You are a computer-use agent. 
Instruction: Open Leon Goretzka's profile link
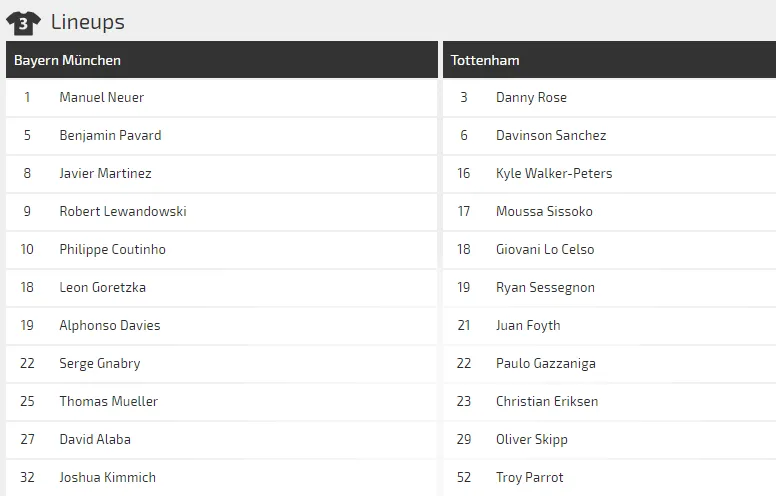click(x=102, y=287)
